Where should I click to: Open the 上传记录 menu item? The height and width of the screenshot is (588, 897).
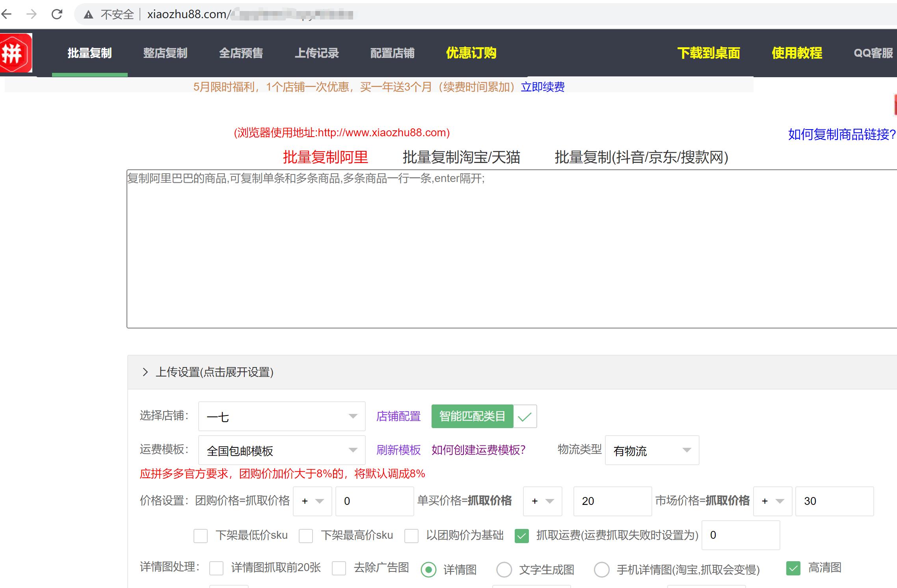click(x=318, y=53)
